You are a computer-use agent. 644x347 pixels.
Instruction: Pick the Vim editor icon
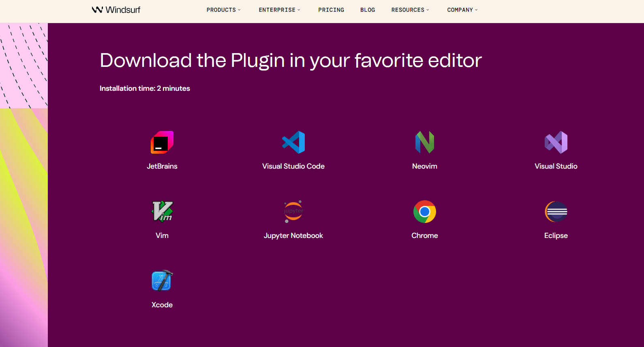[162, 211]
